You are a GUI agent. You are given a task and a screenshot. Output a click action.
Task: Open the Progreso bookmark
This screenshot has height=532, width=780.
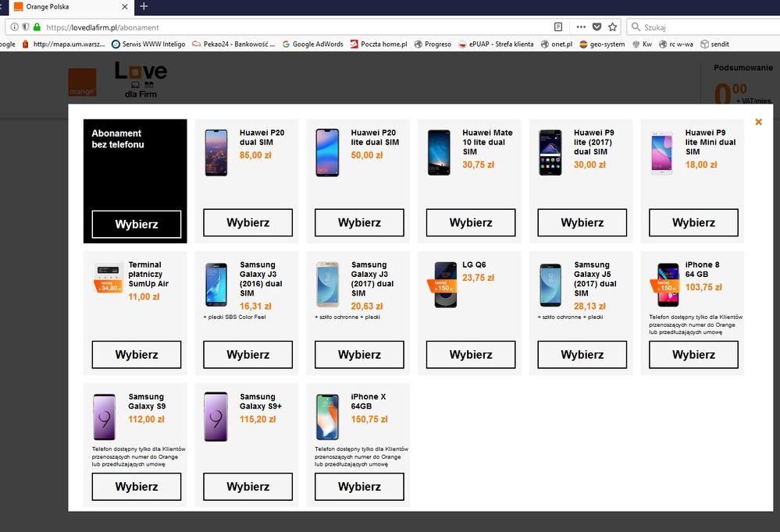(433, 44)
